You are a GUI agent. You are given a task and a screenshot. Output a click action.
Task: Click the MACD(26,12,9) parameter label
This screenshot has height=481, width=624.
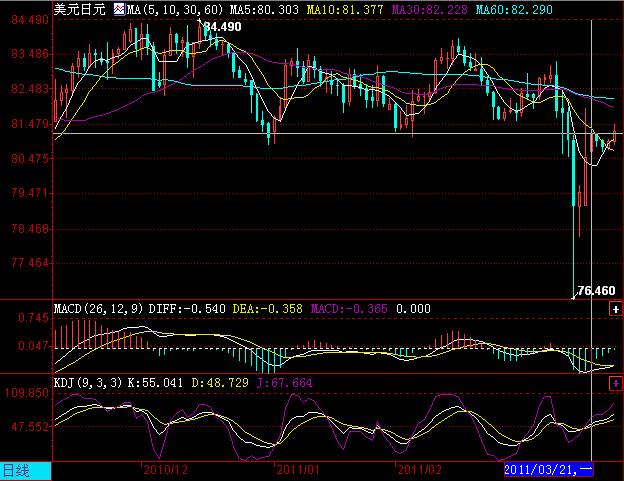[98, 309]
